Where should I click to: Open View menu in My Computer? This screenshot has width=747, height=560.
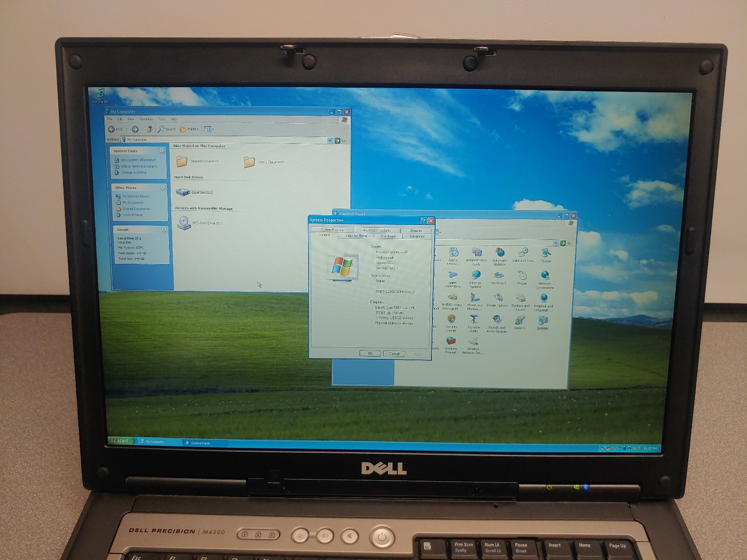(131, 119)
